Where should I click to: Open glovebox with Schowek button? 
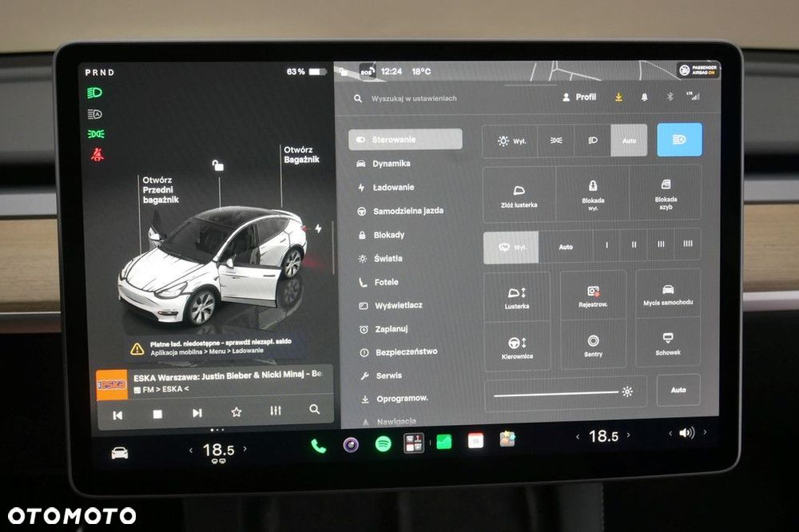tap(668, 343)
